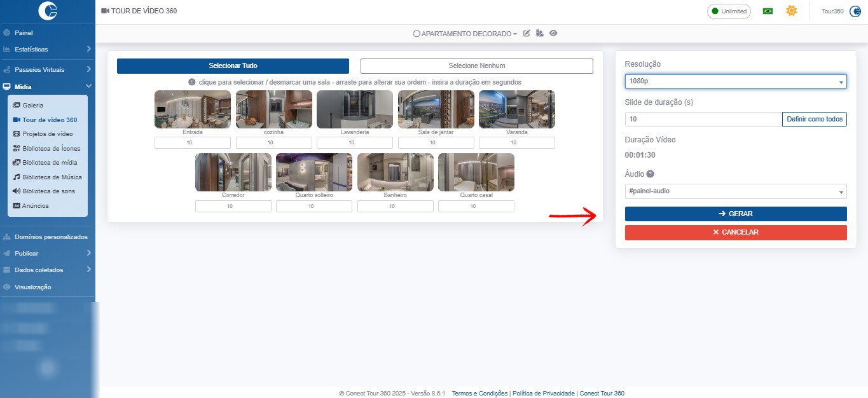The image size is (868, 398).
Task: Click the Slide de duração input field
Action: click(703, 119)
